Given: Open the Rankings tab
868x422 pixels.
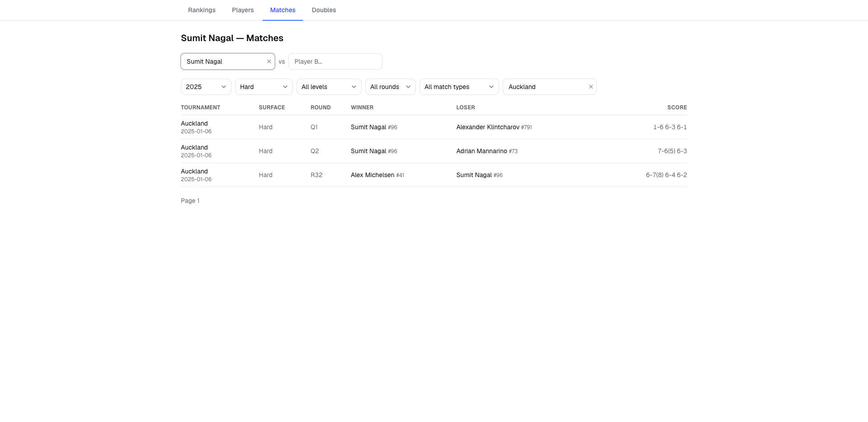Looking at the screenshot, I should tap(202, 10).
